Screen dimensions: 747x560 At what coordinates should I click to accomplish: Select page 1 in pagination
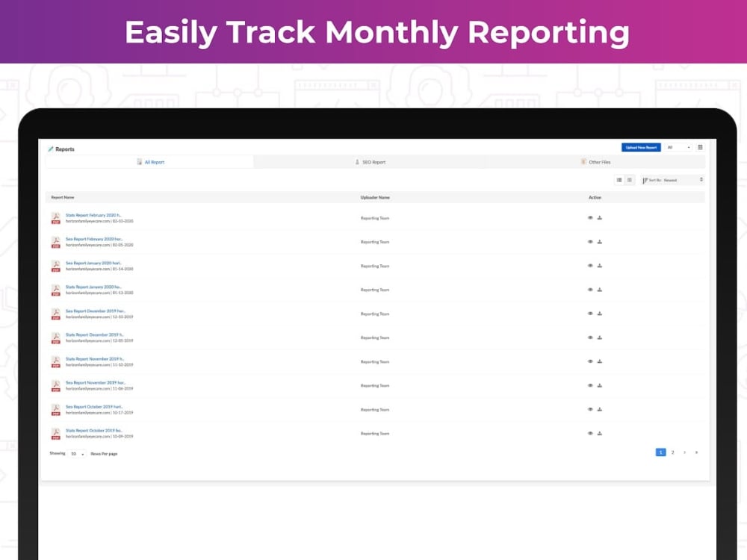pos(660,452)
